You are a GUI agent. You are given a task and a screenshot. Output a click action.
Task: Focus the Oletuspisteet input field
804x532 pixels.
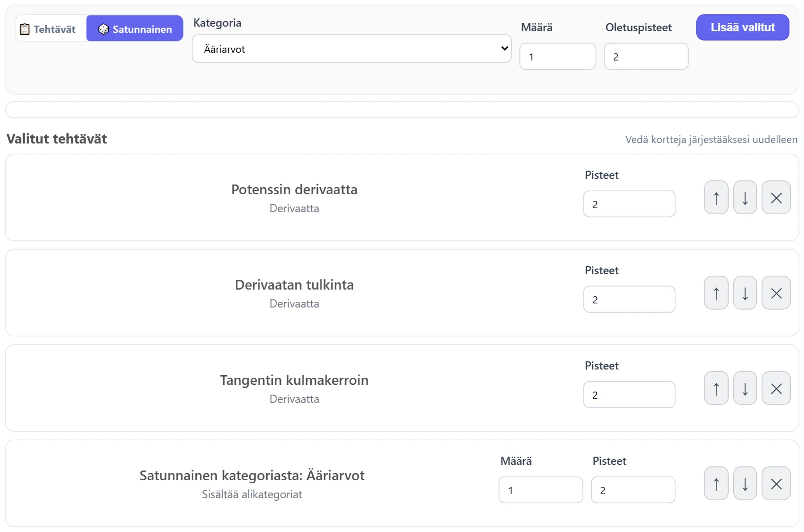click(x=646, y=56)
